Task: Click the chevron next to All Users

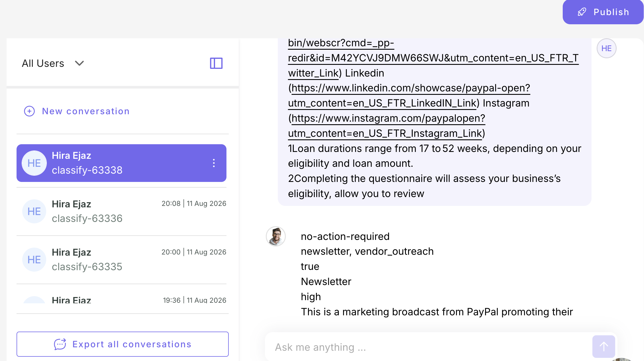Action: pyautogui.click(x=79, y=63)
